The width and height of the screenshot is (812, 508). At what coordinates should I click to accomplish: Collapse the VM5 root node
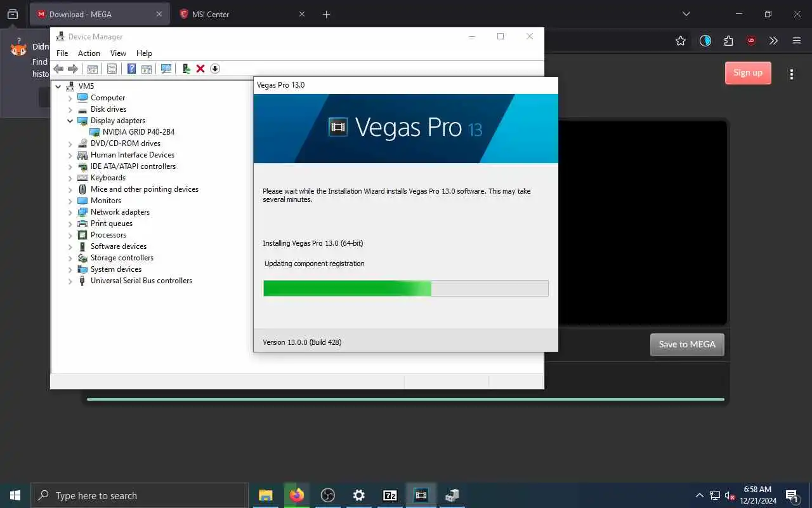pos(58,86)
